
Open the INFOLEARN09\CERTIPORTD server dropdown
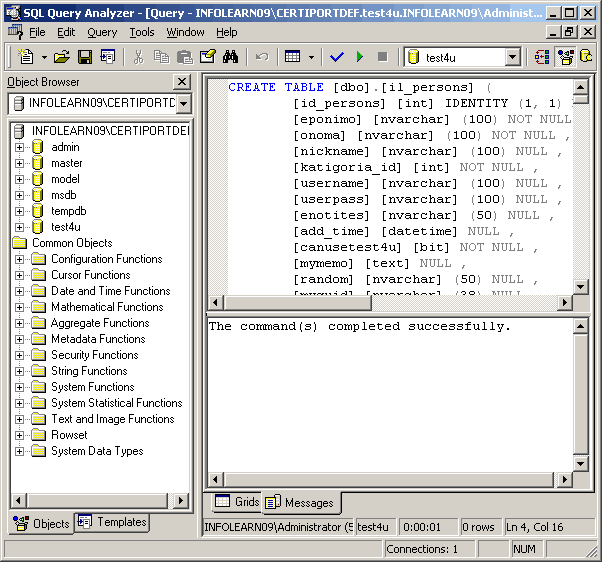(x=184, y=104)
